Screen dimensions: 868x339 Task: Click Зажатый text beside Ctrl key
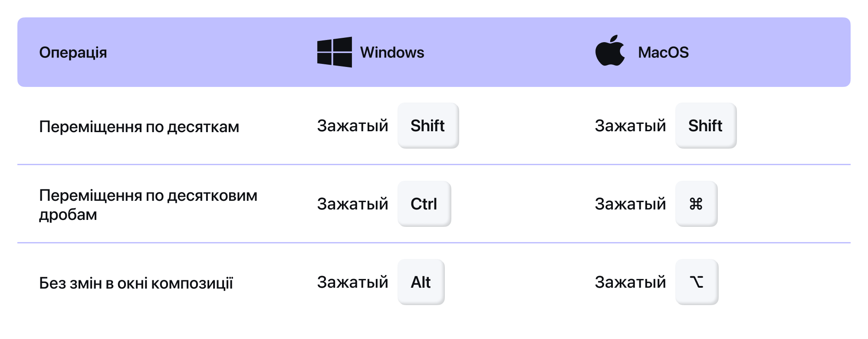tap(352, 203)
